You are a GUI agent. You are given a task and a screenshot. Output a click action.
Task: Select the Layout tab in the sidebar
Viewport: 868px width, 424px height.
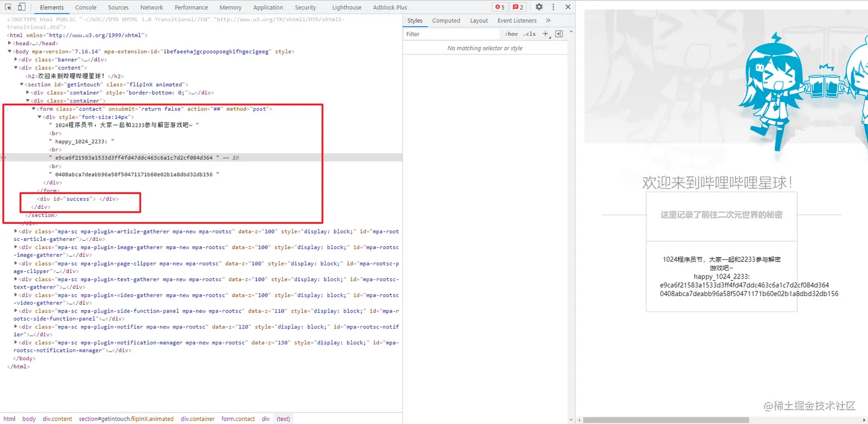click(x=479, y=21)
